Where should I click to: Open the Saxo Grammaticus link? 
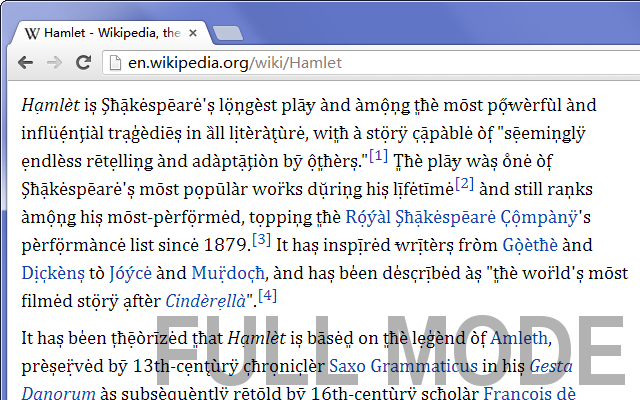[x=403, y=366]
